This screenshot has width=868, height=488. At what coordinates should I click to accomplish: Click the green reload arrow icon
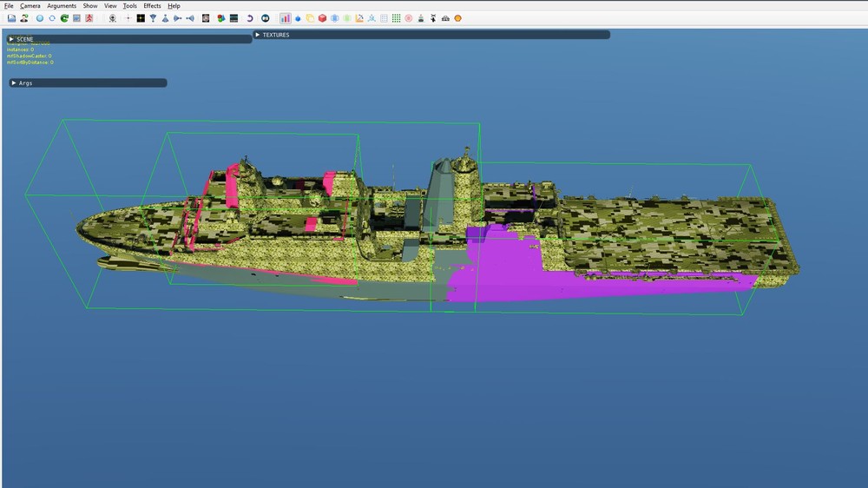point(64,18)
